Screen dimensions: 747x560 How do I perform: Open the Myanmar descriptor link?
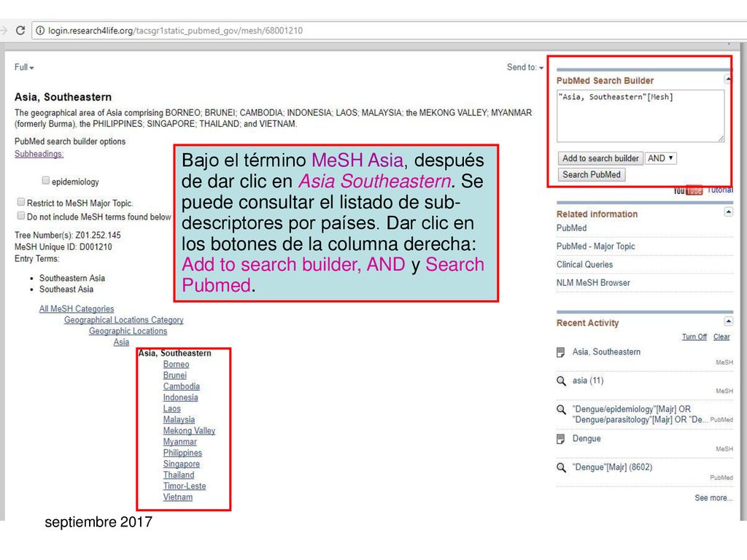pos(179,442)
